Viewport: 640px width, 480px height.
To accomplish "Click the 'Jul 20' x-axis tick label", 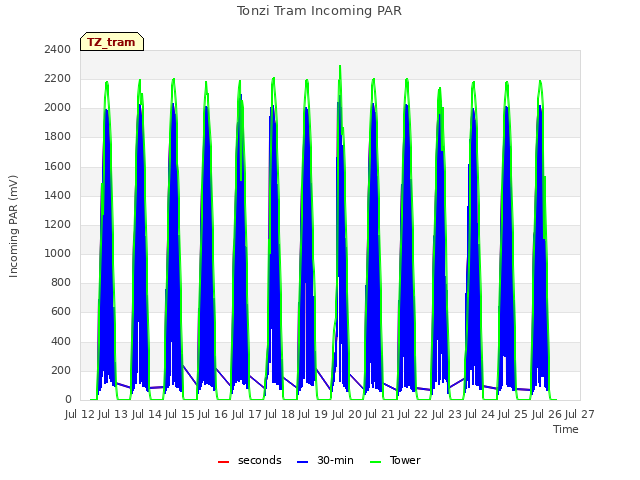I will (347, 414).
